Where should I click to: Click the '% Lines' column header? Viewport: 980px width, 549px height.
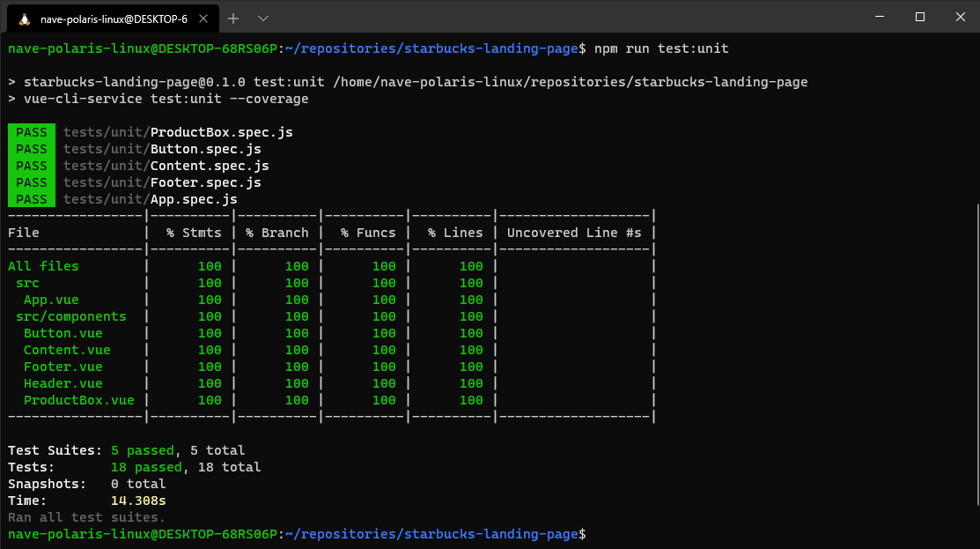tap(455, 233)
